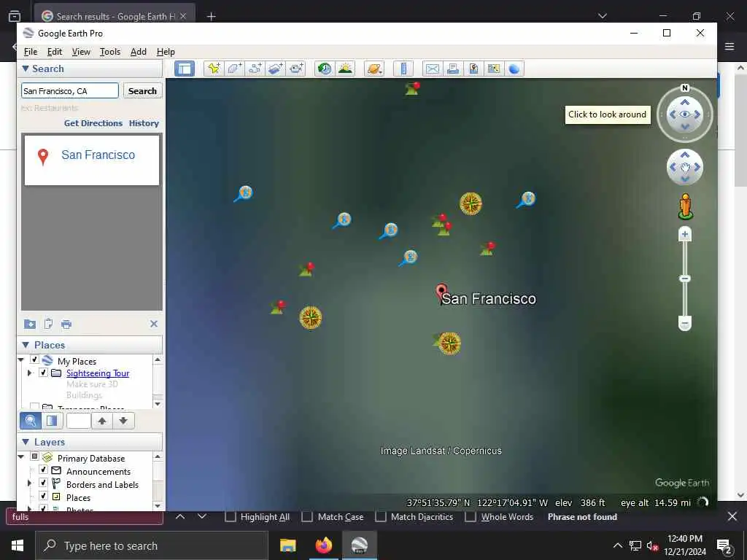Open the browser tab list chevron

pos(602,16)
